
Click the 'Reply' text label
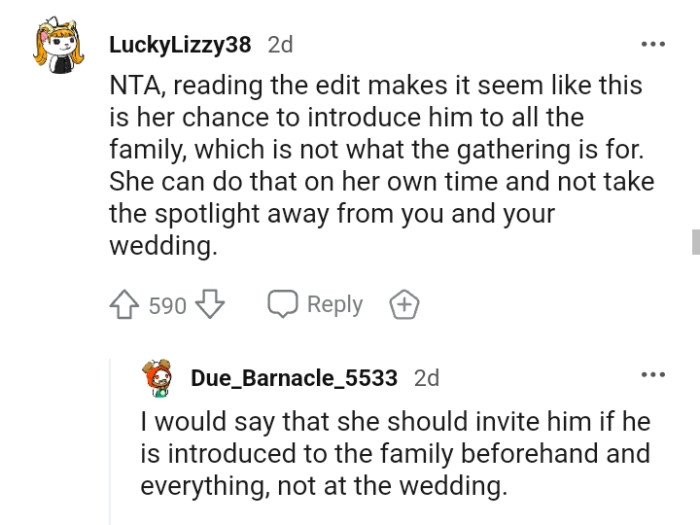pos(334,305)
